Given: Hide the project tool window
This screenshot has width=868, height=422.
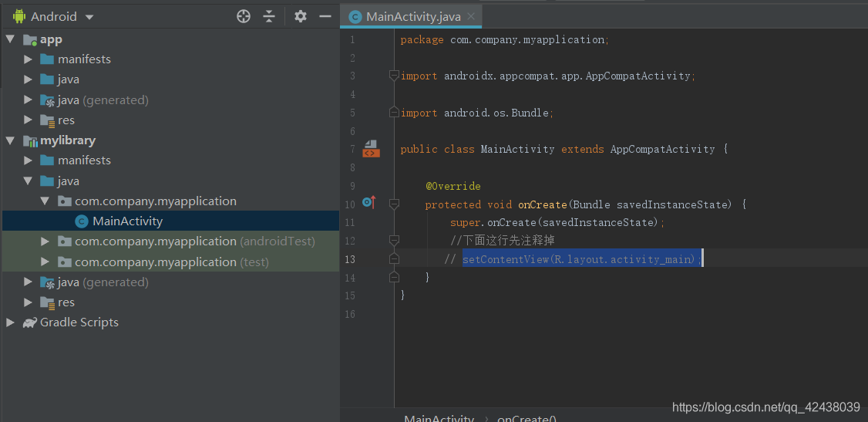Looking at the screenshot, I should click(325, 17).
